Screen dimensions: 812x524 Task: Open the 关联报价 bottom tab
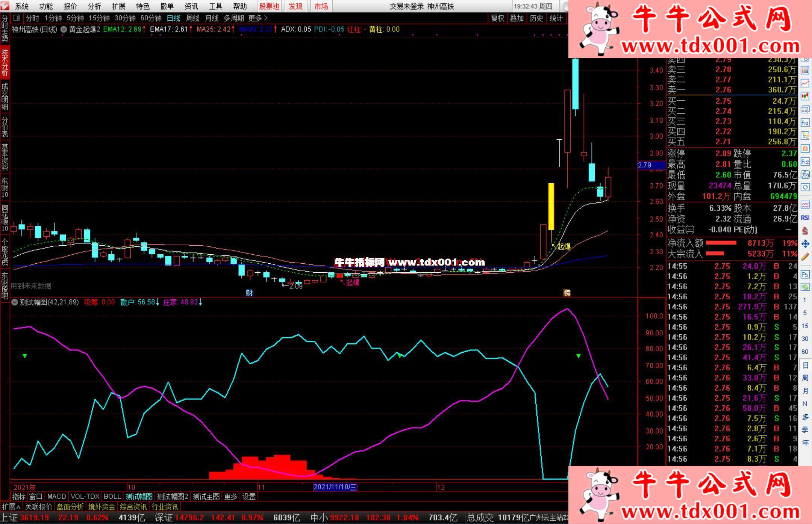coord(38,507)
